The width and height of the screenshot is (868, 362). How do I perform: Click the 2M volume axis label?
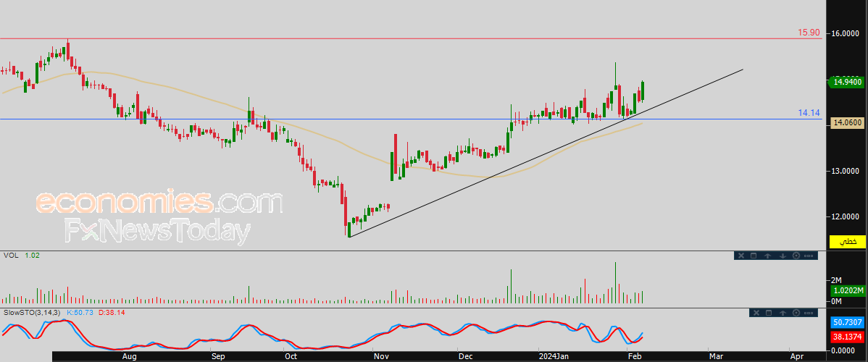point(836,279)
